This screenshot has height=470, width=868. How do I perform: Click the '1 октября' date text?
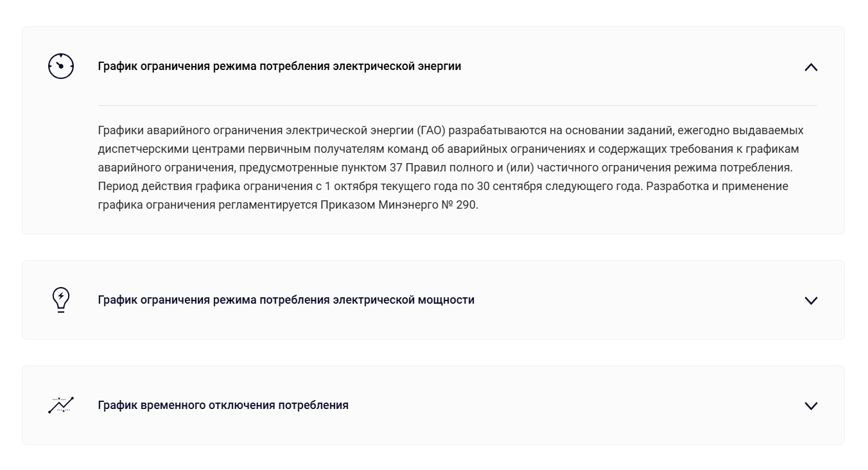click(x=347, y=186)
